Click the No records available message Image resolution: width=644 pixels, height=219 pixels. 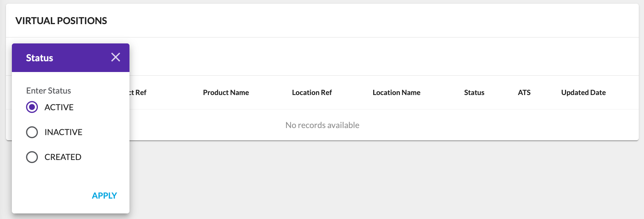pos(322,125)
